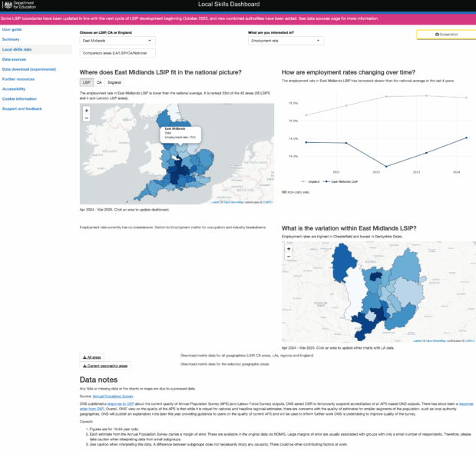Zoom out on East Midlands variation map
476x451 pixels.
(x=287, y=255)
